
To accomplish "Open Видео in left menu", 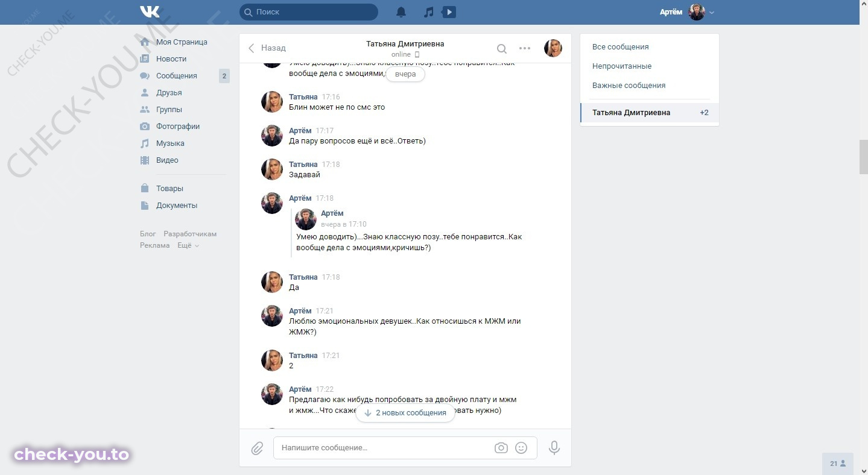I will click(167, 160).
